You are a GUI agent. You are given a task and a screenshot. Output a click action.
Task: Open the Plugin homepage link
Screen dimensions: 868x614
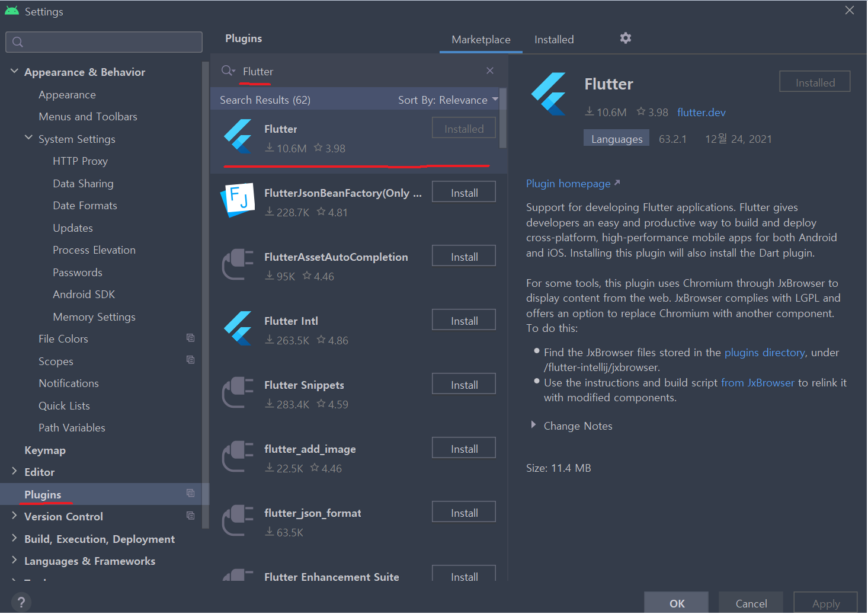[x=573, y=184]
